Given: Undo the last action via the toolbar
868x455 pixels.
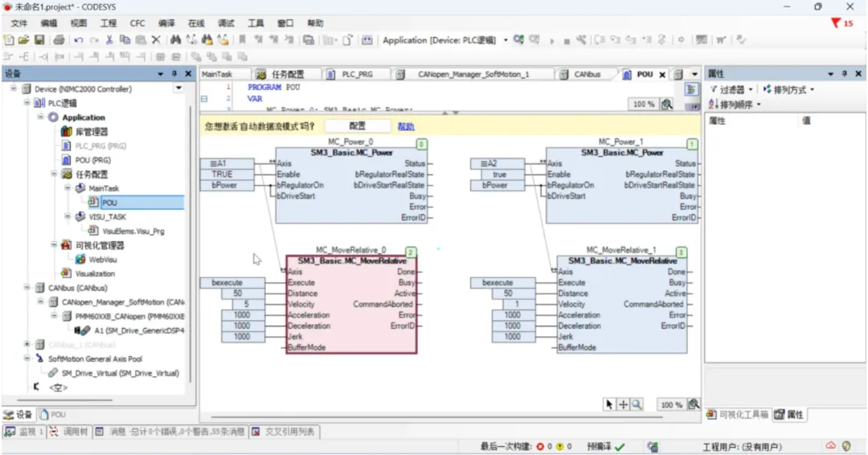Looking at the screenshot, I should 79,40.
